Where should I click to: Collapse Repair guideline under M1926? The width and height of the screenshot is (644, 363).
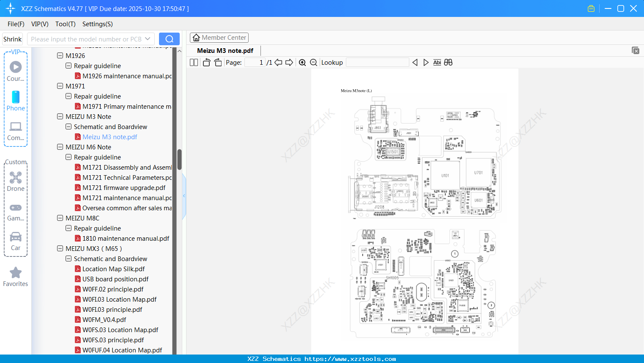click(x=69, y=66)
